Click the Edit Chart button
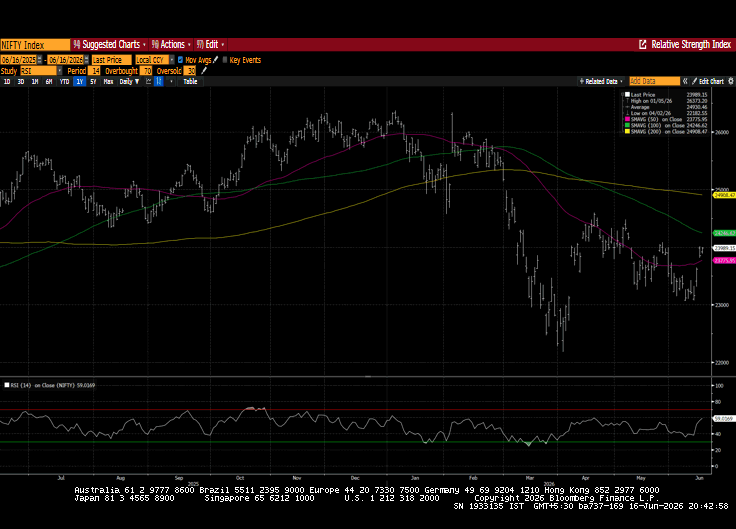Screen dimensions: 736x529 [708, 81]
